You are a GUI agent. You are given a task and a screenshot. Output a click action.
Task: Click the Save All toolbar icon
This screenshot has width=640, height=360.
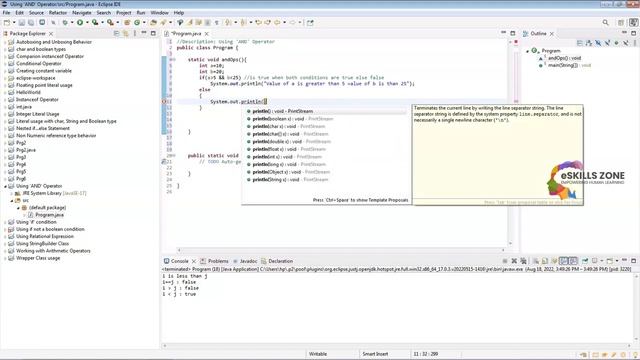coord(31,23)
